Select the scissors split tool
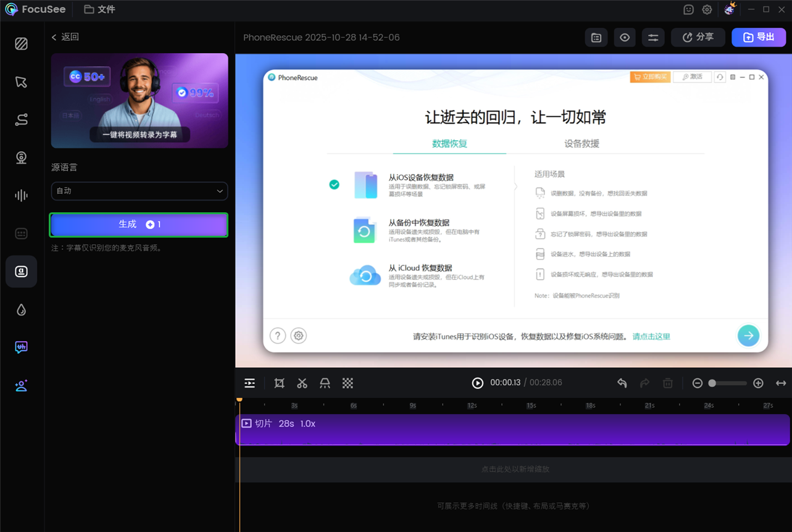This screenshot has width=792, height=532. click(302, 383)
